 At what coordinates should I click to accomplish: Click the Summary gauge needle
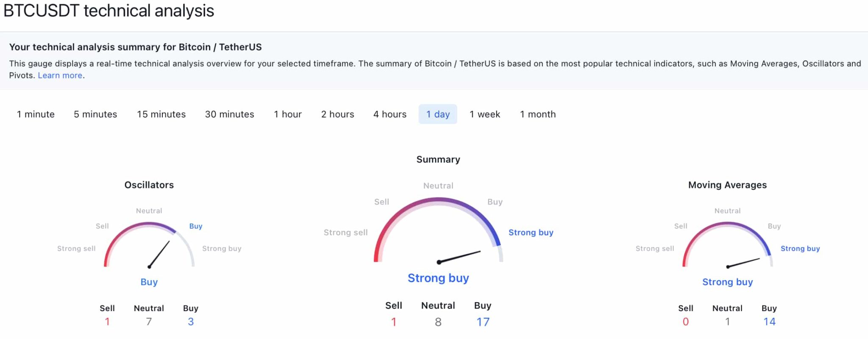(459, 257)
